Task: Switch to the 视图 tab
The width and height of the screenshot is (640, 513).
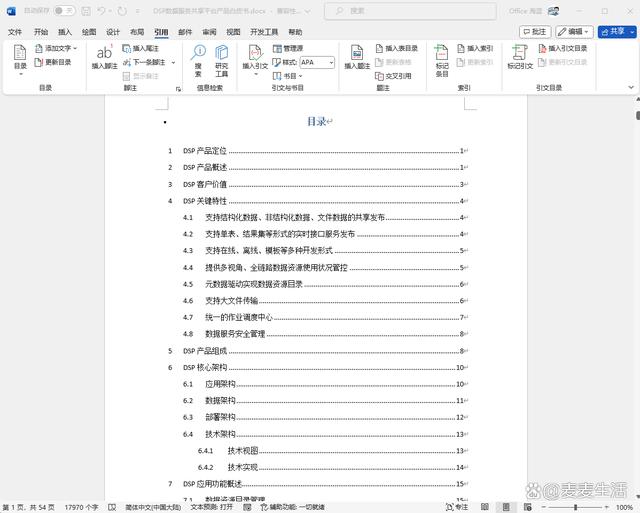Action: coord(233,32)
